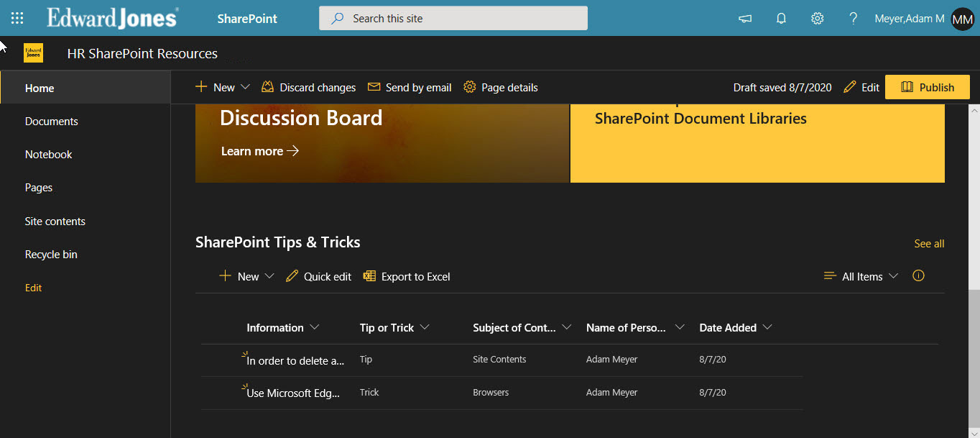Click the help question mark icon

click(853, 19)
